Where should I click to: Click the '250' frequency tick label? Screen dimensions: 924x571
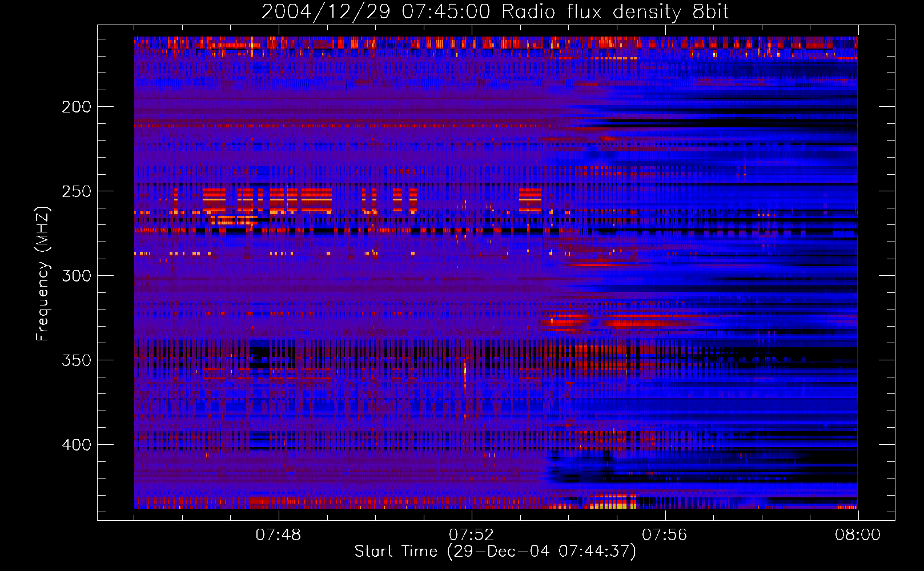77,191
